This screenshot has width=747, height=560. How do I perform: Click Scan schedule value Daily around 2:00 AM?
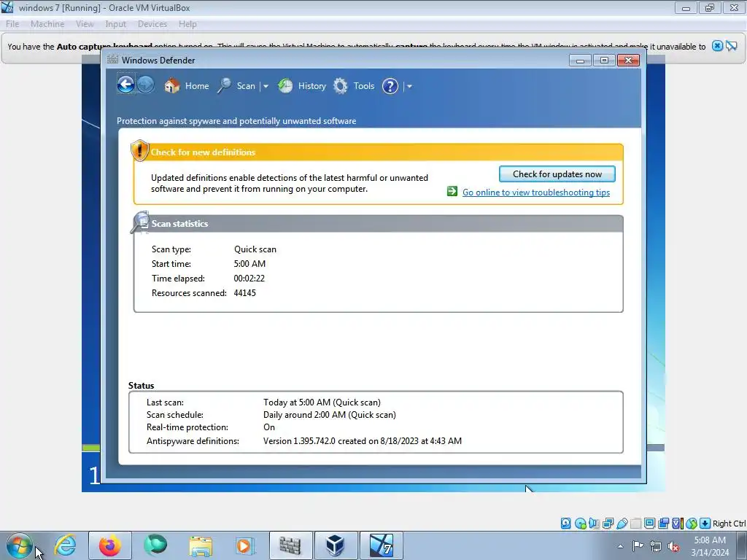[329, 415]
